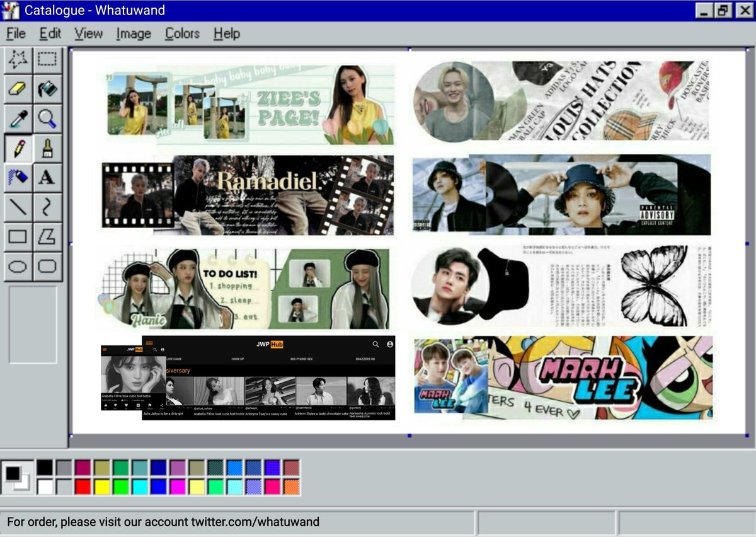This screenshot has height=537, width=756.
Task: Activate the Text tool
Action: coord(48,179)
